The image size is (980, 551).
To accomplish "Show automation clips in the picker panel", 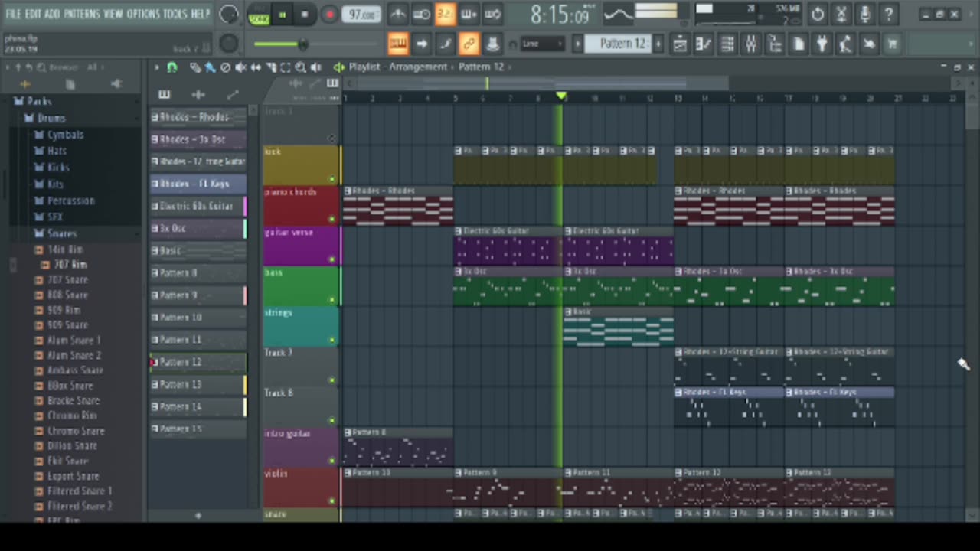I will pyautogui.click(x=233, y=94).
